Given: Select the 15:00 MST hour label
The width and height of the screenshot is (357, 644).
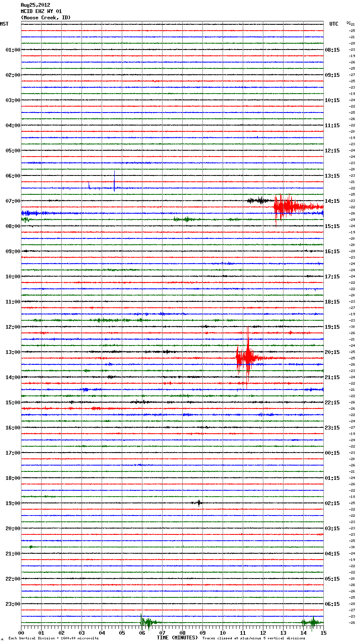Looking at the screenshot, I should click(13, 403).
